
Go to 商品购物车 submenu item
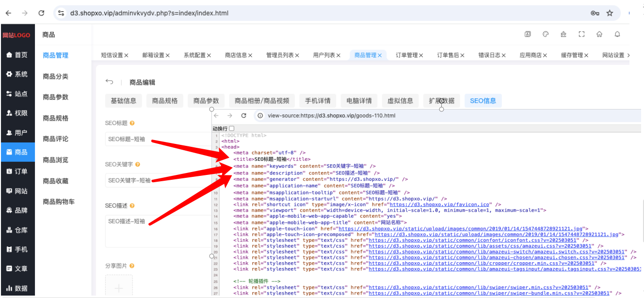point(59,202)
